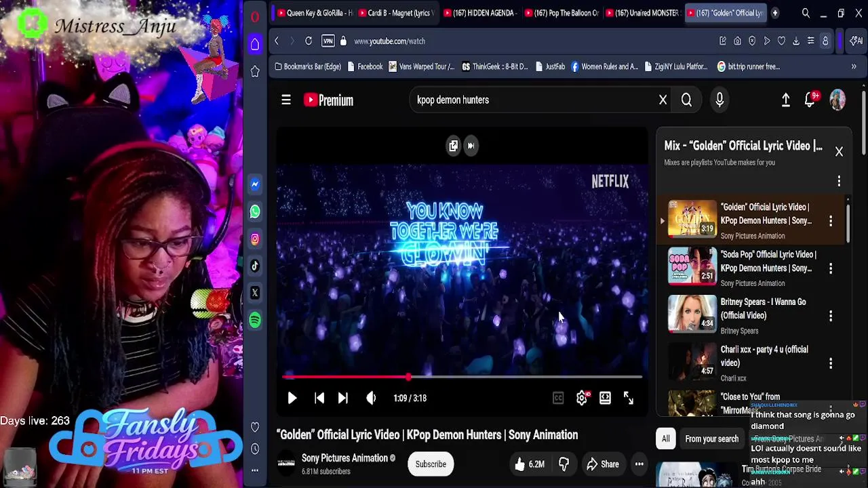This screenshot has width=868, height=488.
Task: Click the address bar URL
Action: pyautogui.click(x=389, y=41)
